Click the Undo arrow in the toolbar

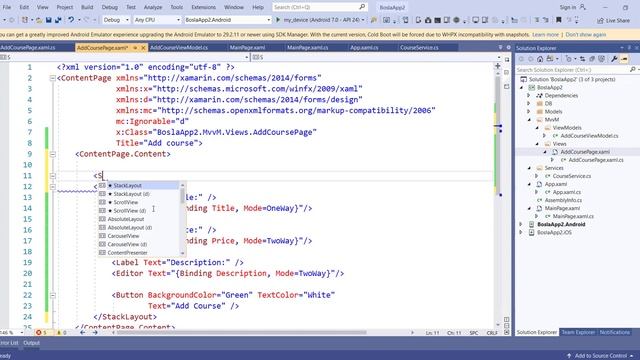click(71, 20)
